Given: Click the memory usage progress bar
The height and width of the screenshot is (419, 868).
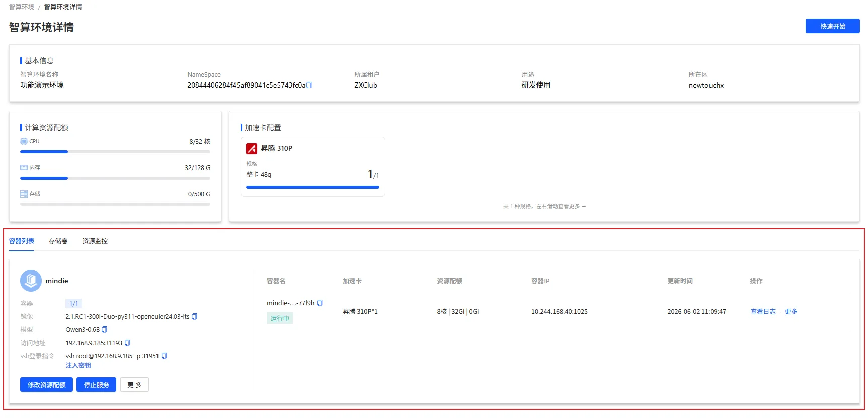Looking at the screenshot, I should tap(115, 178).
